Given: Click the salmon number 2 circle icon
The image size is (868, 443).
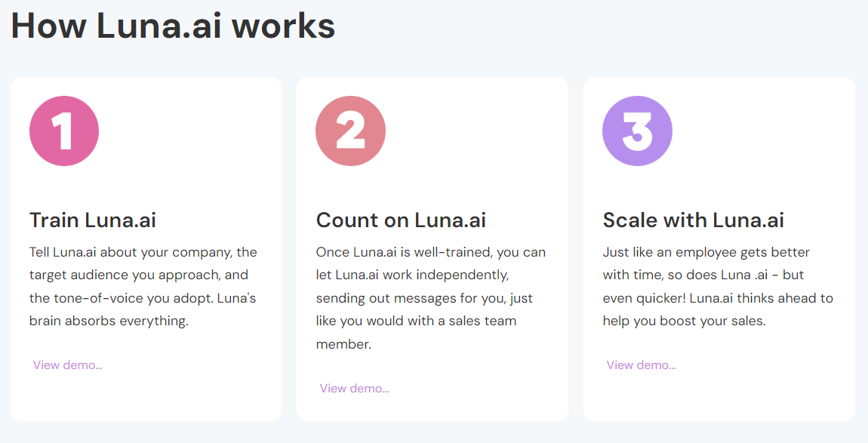Looking at the screenshot, I should [350, 131].
